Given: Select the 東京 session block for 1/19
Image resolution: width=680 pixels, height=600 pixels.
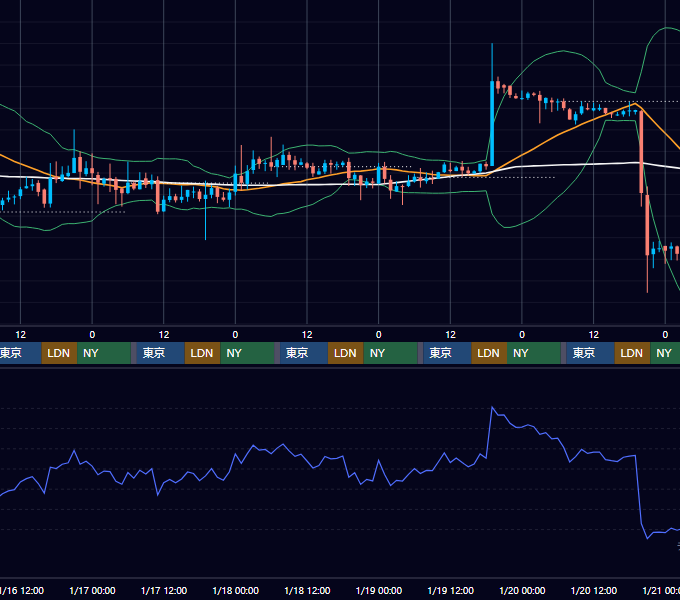Looking at the screenshot, I should (x=447, y=353).
